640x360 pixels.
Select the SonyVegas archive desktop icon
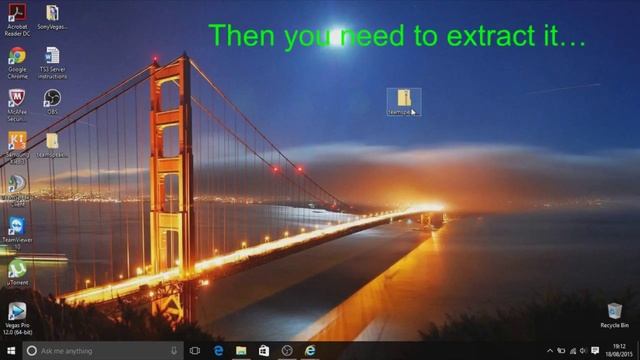pyautogui.click(x=52, y=17)
